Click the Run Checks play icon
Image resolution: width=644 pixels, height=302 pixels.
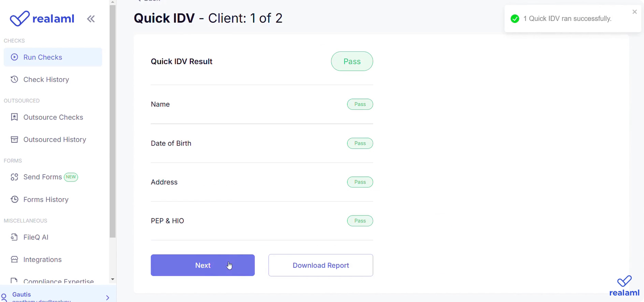coord(15,57)
